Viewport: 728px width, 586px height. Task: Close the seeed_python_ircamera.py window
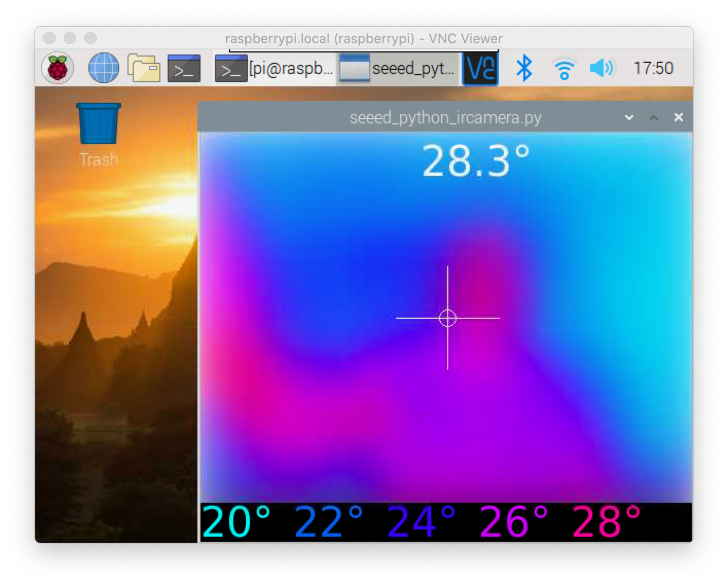(679, 118)
